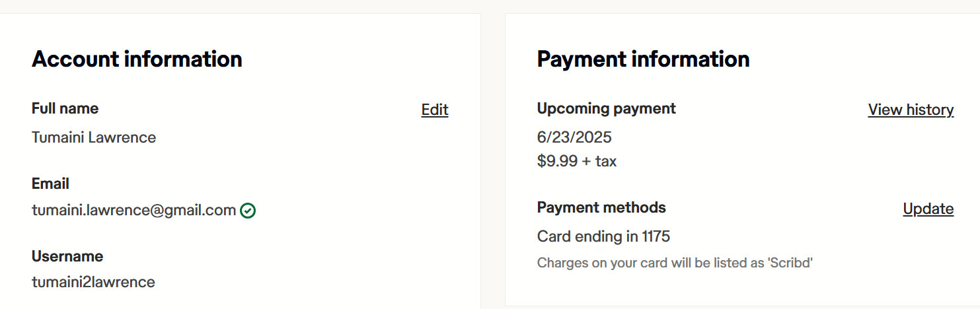980x309 pixels.
Task: Click the Payment information heading
Action: 643,59
